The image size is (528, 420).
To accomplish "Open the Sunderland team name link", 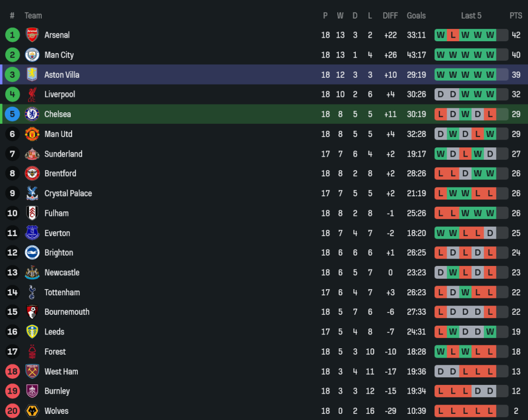I will [x=63, y=154].
